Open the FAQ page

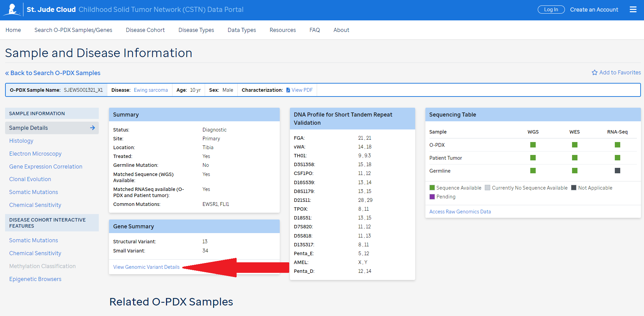tap(315, 30)
